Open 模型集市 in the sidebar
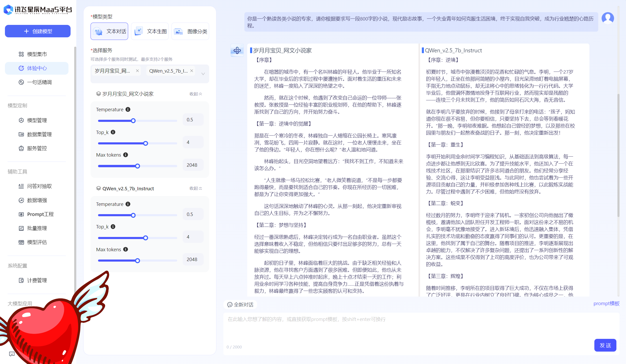 (x=37, y=54)
